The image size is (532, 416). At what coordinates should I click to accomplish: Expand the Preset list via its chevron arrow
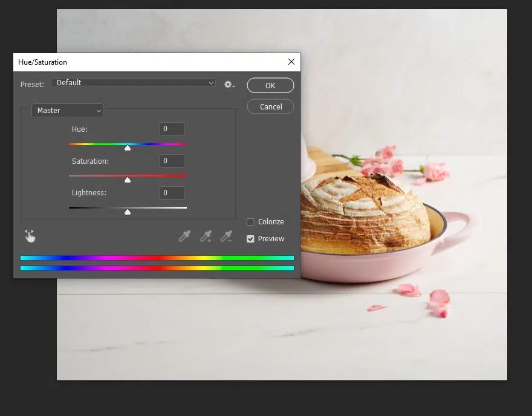(x=210, y=82)
